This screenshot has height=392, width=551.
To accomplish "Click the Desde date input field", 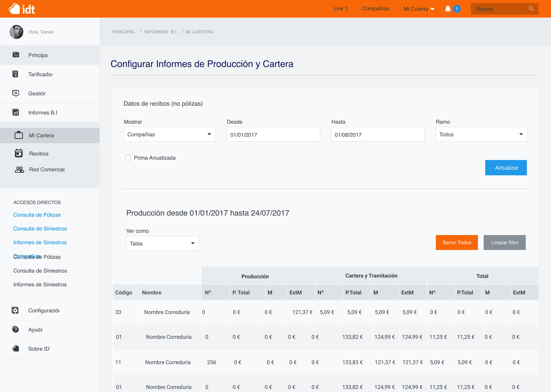I will (x=273, y=134).
